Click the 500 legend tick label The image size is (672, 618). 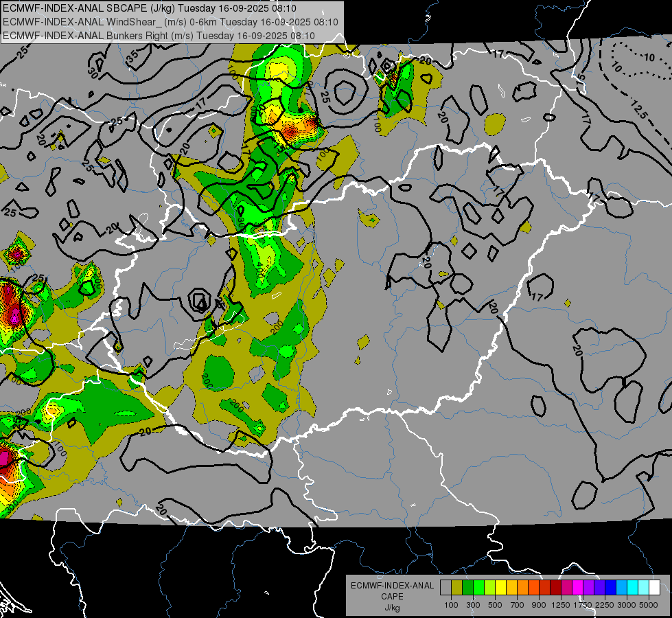(x=495, y=605)
